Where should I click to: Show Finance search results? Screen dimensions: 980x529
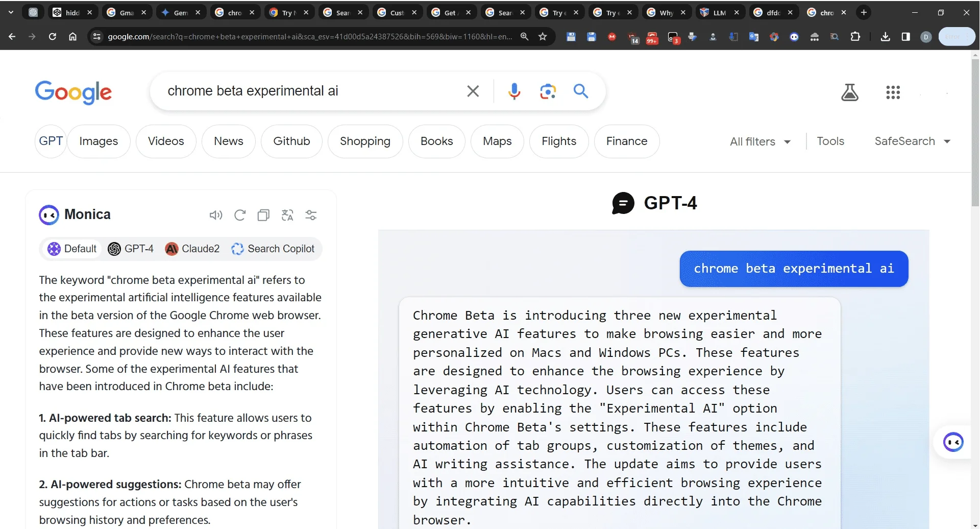[627, 141]
